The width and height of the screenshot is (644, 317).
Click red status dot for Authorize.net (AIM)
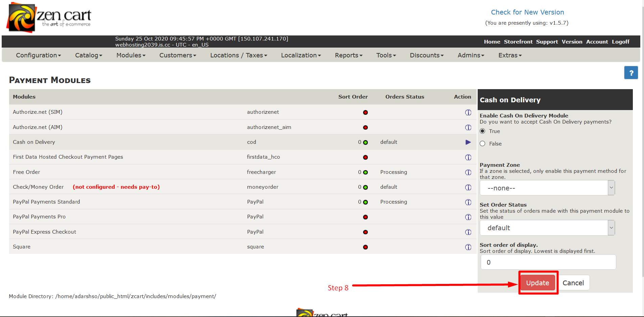365,127
